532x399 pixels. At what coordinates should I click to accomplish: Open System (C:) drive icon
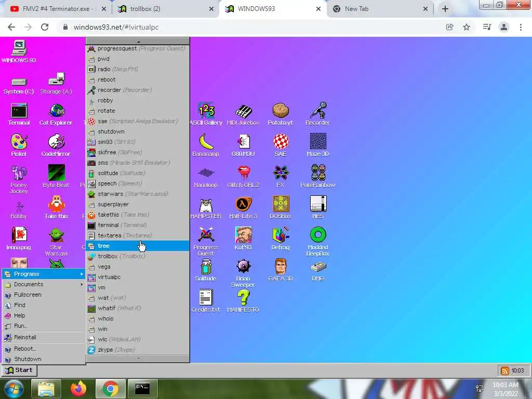[19, 86]
